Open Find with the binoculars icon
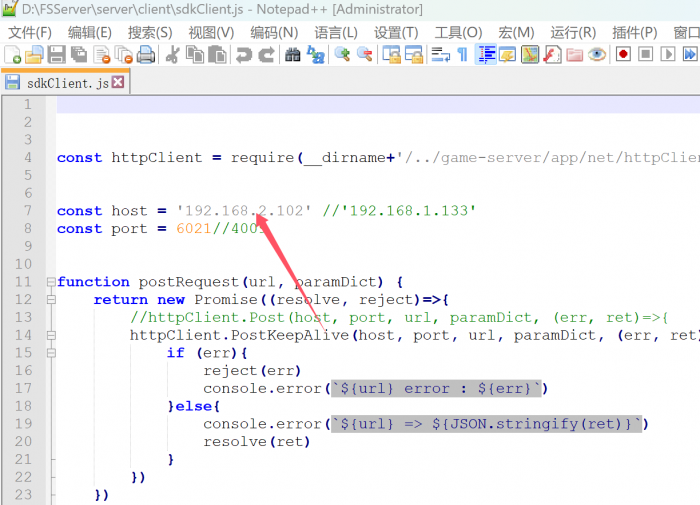700x505 pixels. coord(293,55)
